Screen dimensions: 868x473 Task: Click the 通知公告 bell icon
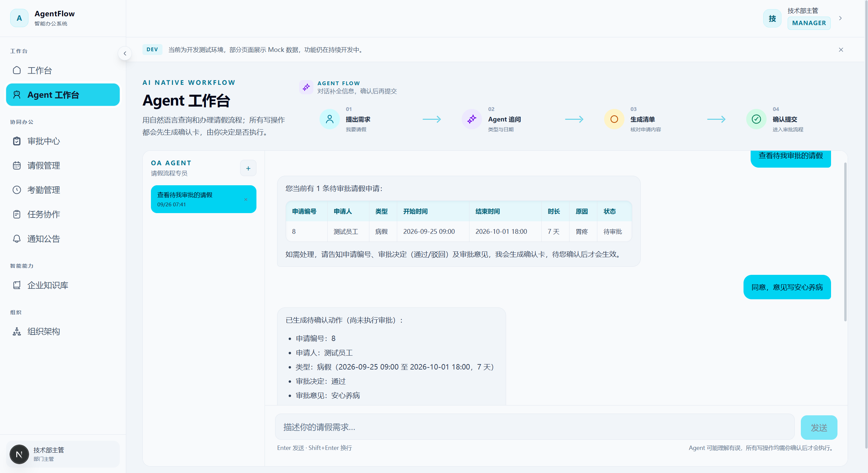pyautogui.click(x=17, y=239)
